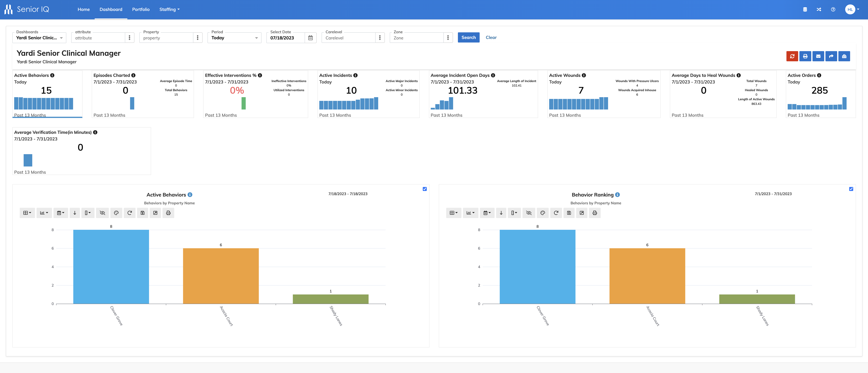Print the dashboard from the header actions
The height and width of the screenshot is (373, 868).
point(805,56)
